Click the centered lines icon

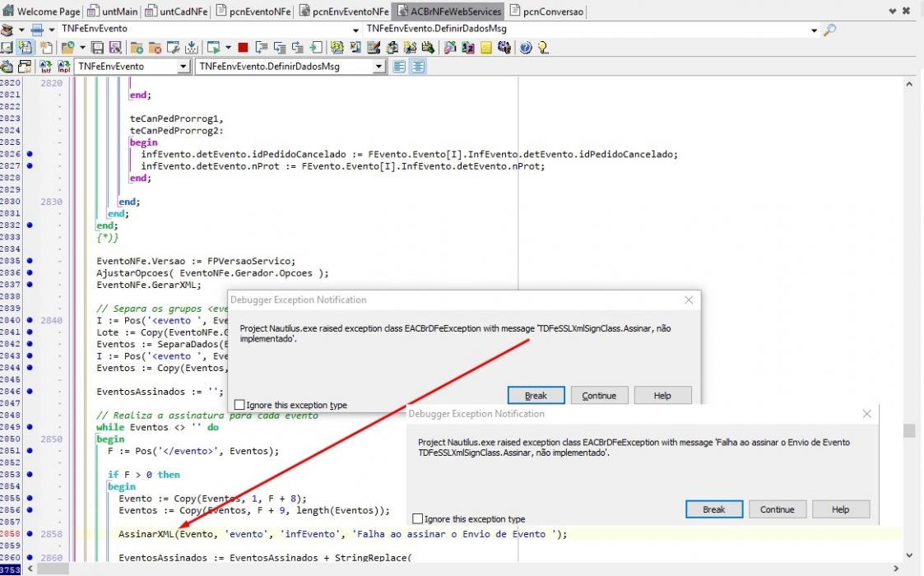click(418, 66)
